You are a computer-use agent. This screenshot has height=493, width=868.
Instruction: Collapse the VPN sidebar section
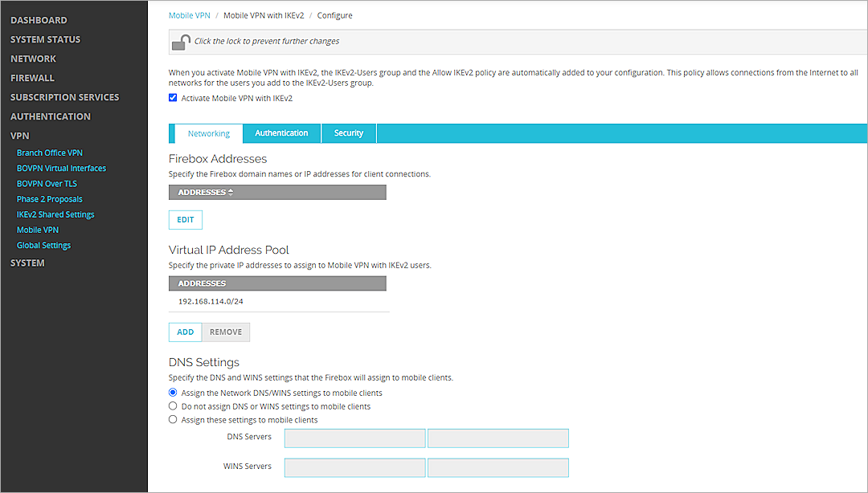pos(19,136)
